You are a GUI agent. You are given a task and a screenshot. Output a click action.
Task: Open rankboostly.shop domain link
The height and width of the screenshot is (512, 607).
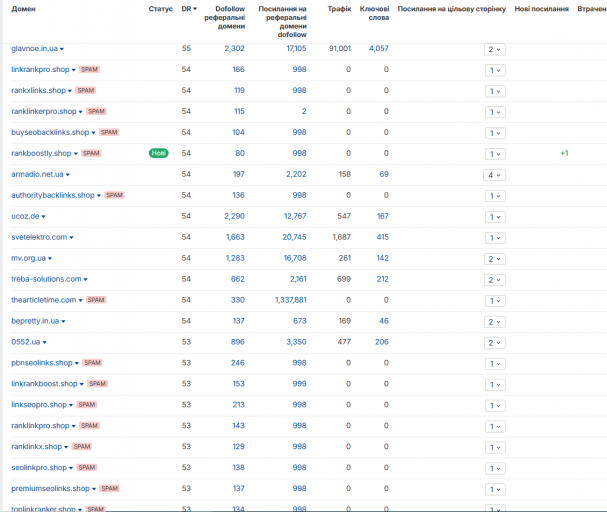pyautogui.click(x=41, y=153)
